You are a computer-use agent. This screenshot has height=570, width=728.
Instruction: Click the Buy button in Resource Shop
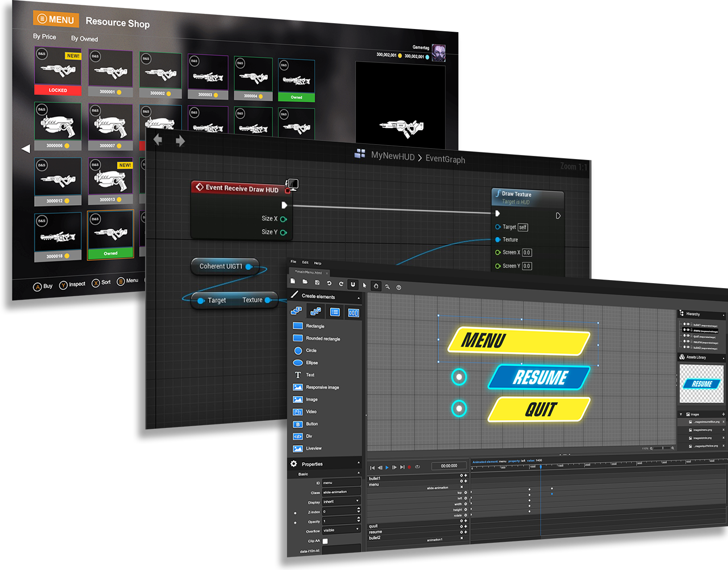[x=43, y=286]
